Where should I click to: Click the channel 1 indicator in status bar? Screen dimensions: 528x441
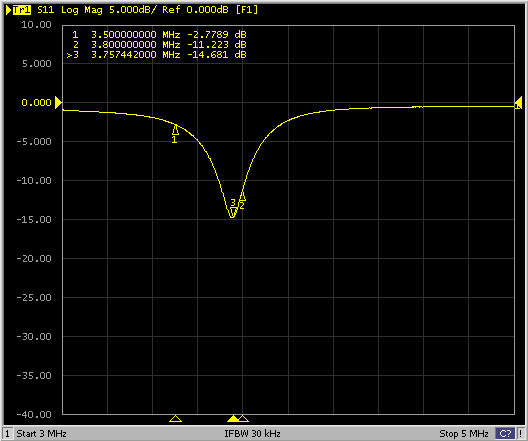[x=7, y=433]
